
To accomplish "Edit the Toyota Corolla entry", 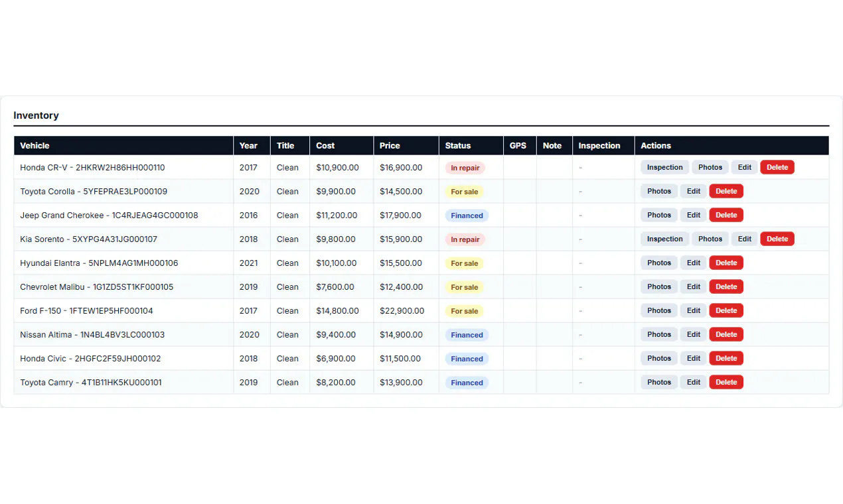I will [x=694, y=191].
